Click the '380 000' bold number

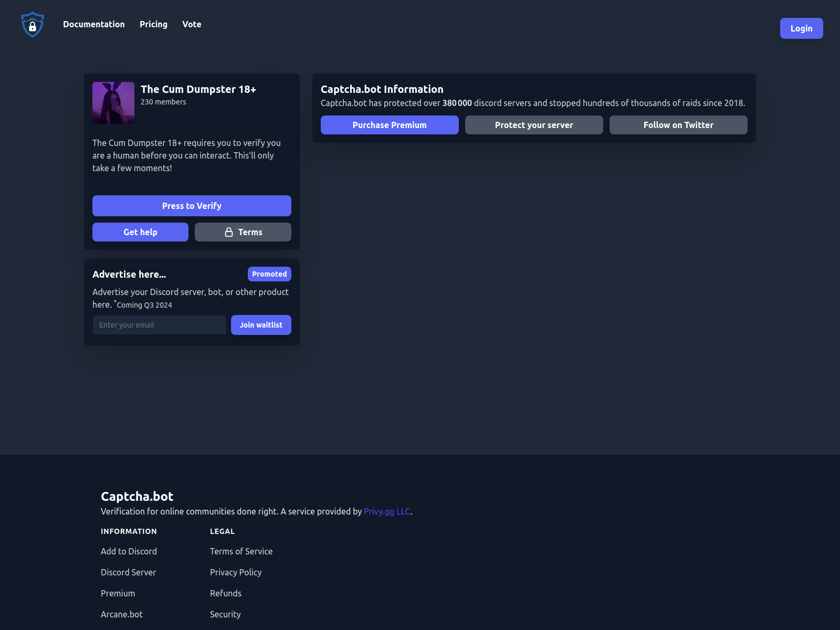(457, 103)
